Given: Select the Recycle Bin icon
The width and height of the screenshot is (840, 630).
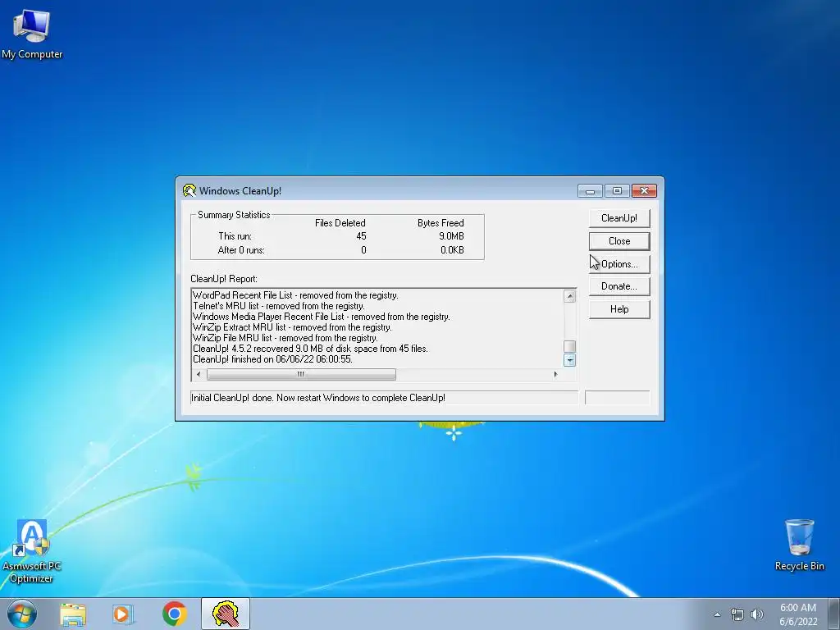Looking at the screenshot, I should (x=799, y=545).
